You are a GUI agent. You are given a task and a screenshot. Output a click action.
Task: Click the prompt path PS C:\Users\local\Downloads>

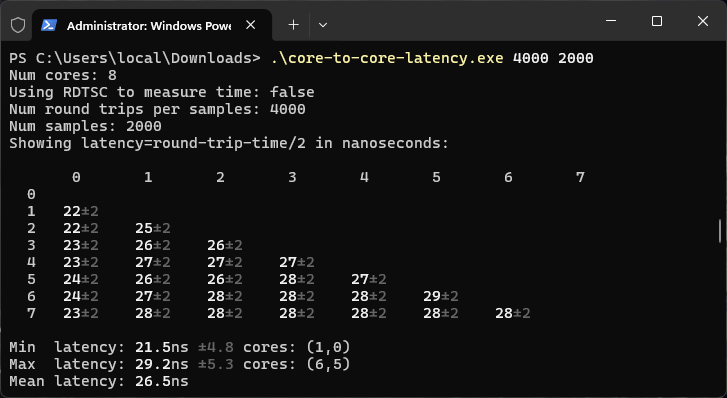coord(135,58)
